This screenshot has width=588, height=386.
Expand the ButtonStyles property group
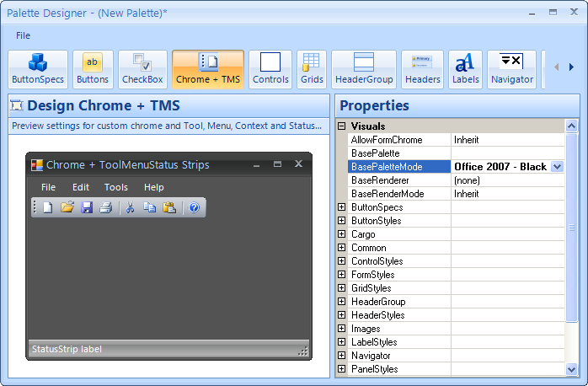342,221
